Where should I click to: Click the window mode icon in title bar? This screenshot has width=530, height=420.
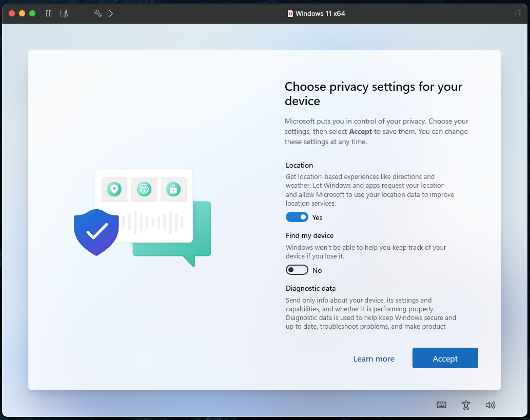pyautogui.click(x=518, y=13)
